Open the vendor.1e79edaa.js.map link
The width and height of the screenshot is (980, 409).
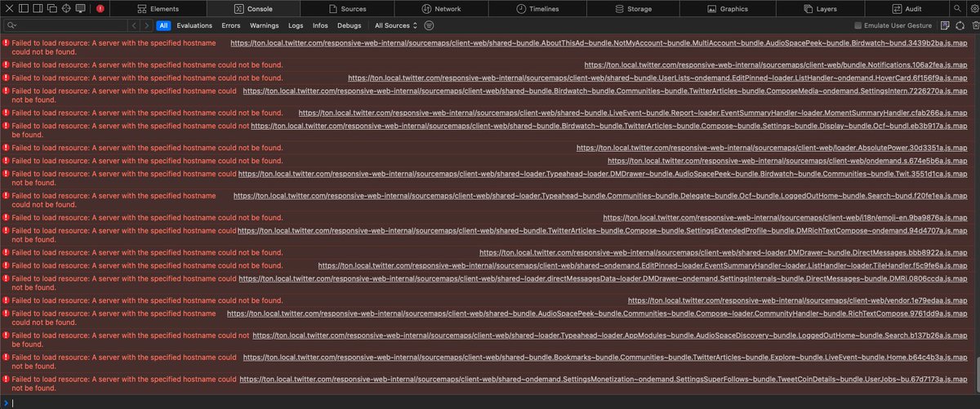(x=798, y=301)
